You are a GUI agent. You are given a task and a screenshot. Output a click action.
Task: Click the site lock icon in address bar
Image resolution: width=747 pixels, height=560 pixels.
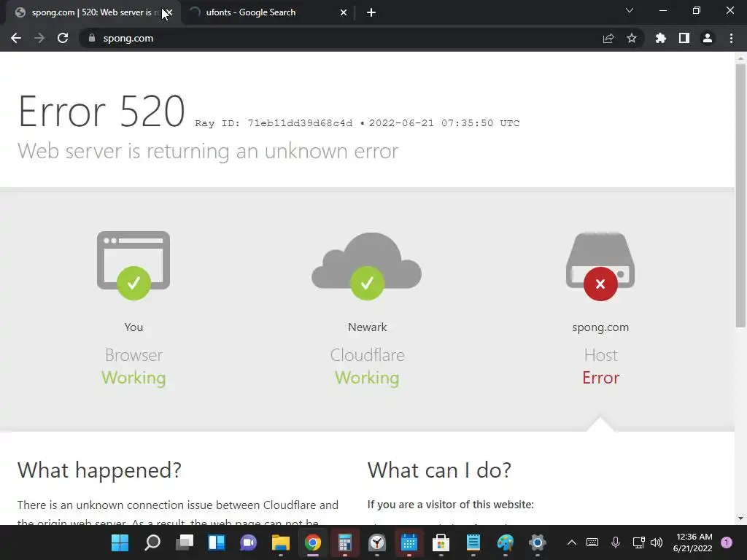92,38
